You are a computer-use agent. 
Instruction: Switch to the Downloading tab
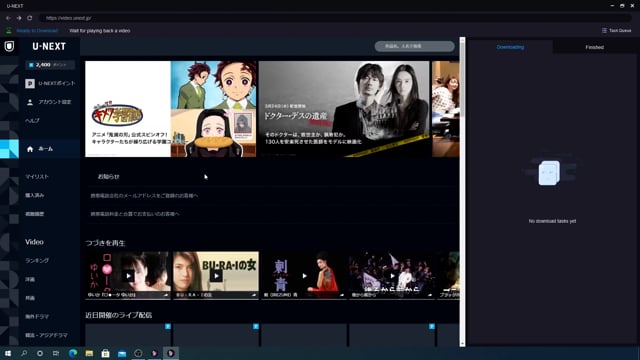[x=510, y=47]
